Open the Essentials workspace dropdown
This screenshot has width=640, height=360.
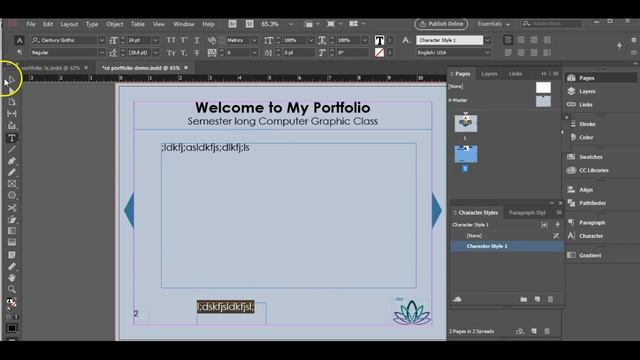[494, 24]
